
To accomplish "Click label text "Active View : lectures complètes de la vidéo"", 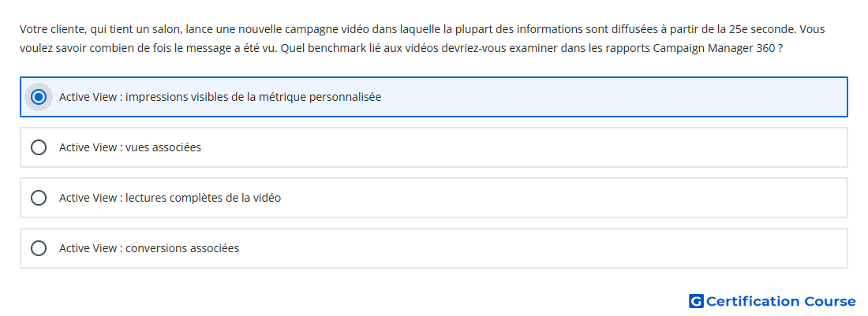I will coord(170,198).
